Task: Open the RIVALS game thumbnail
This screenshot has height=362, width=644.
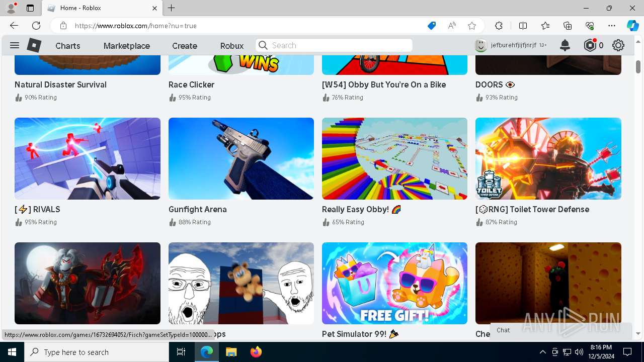Action: pyautogui.click(x=88, y=158)
